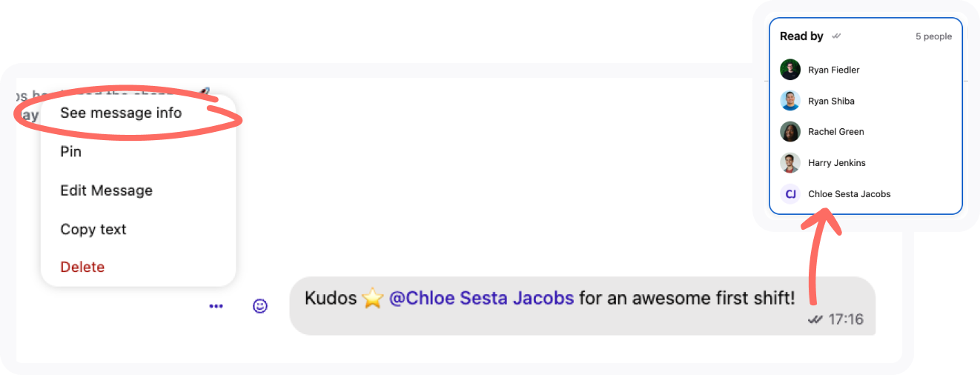
Task: Click Ryan Fiedler's avatar photo
Action: (x=790, y=70)
